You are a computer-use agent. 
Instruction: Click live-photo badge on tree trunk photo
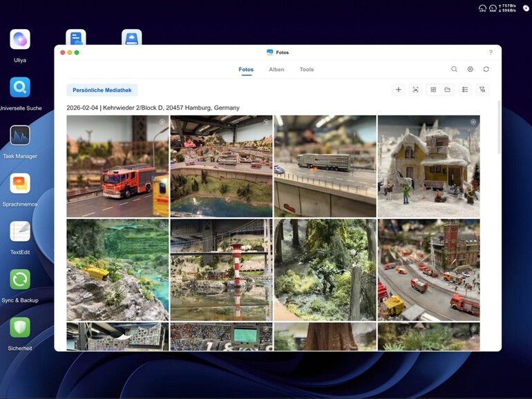pos(370,329)
